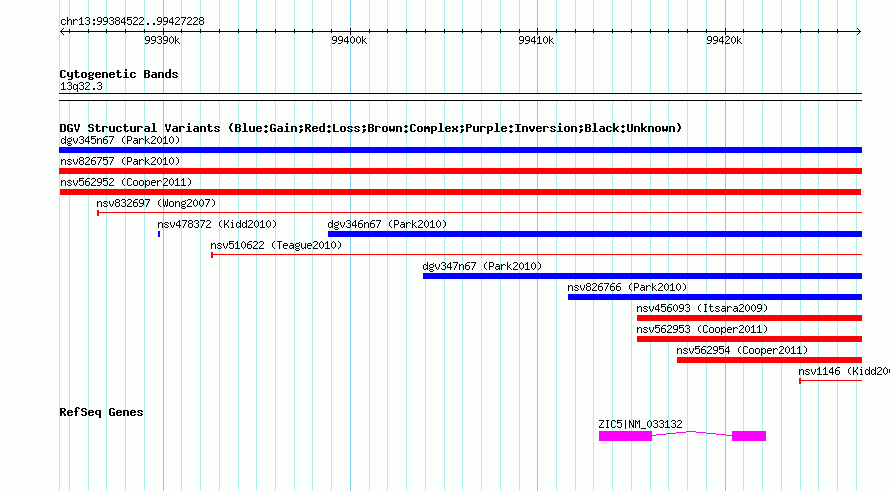Select the thin red nsv832697 line
Viewport: 890px width, 491px height.
coord(480,213)
